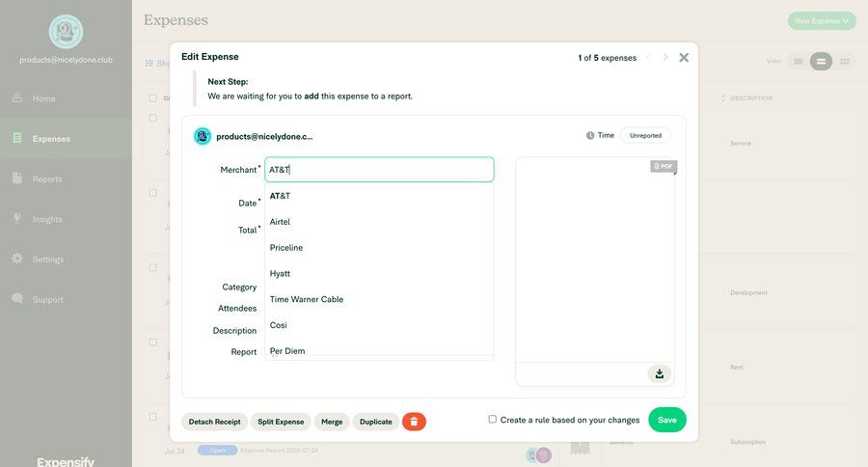Viewport: 868px width, 467px height.
Task: Select Cosi from merchant suggestions
Action: click(379, 325)
